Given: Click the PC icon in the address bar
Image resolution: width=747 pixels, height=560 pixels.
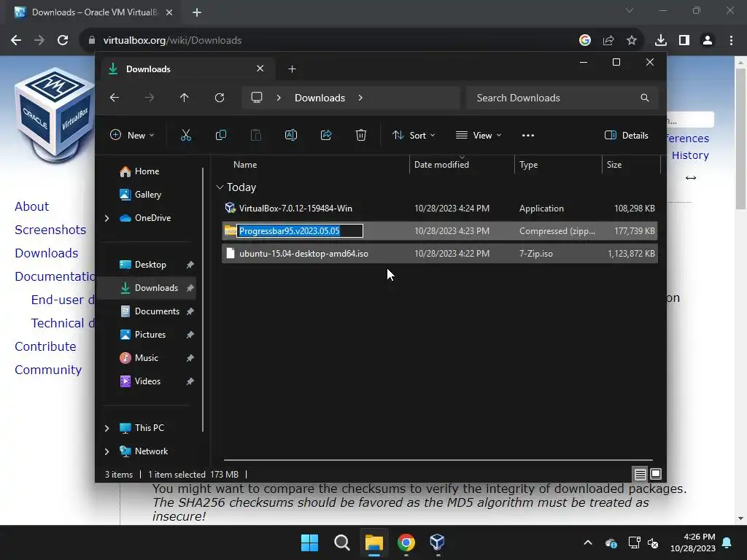Looking at the screenshot, I should point(257,98).
